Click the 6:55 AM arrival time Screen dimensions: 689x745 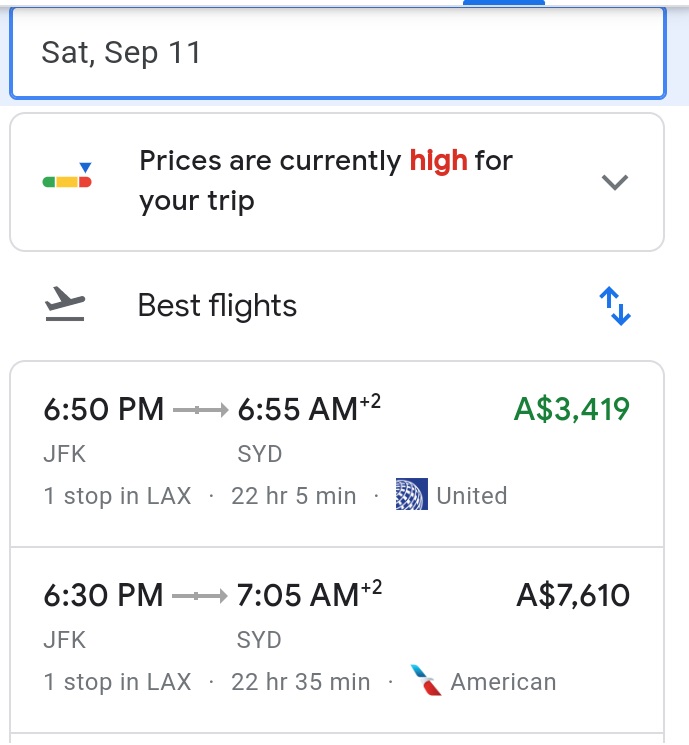coord(297,409)
